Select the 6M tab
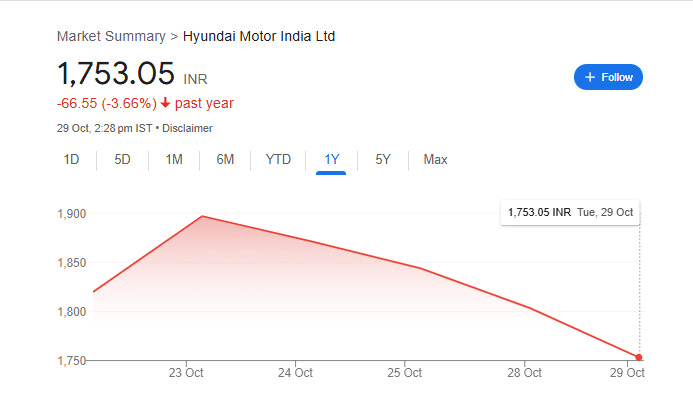The height and width of the screenshot is (398, 693). tap(225, 159)
